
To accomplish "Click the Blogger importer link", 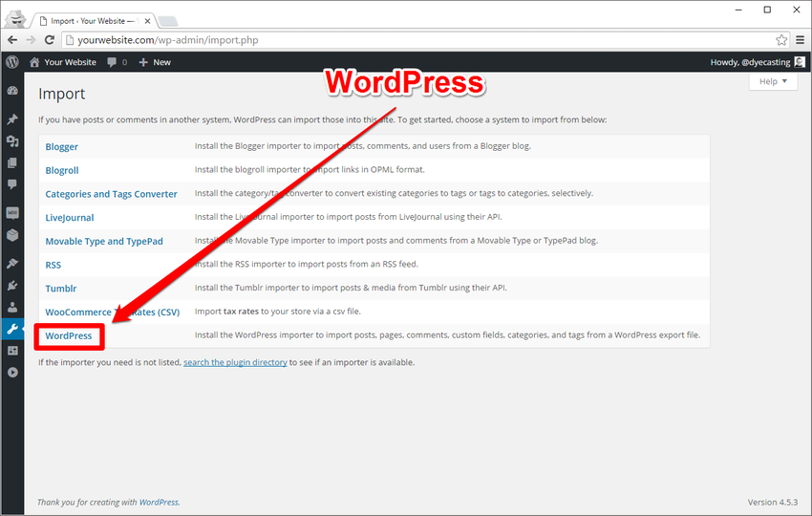I will 62,146.
